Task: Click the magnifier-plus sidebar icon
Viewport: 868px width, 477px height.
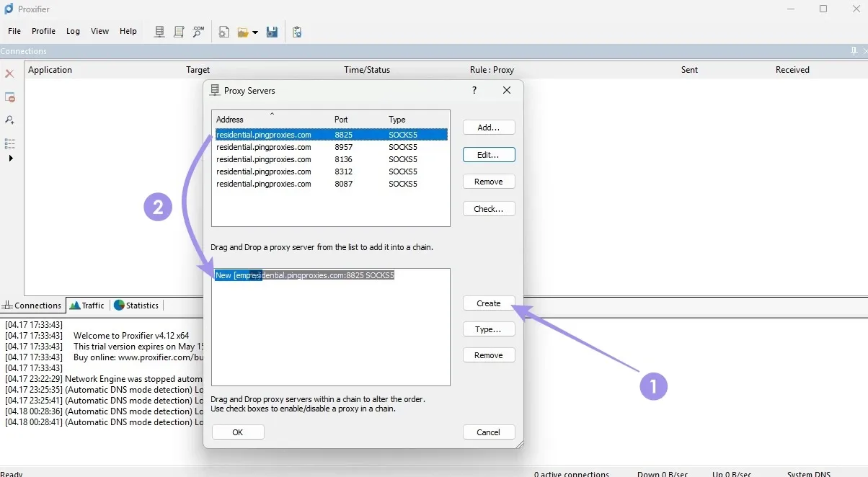Action: [9, 120]
